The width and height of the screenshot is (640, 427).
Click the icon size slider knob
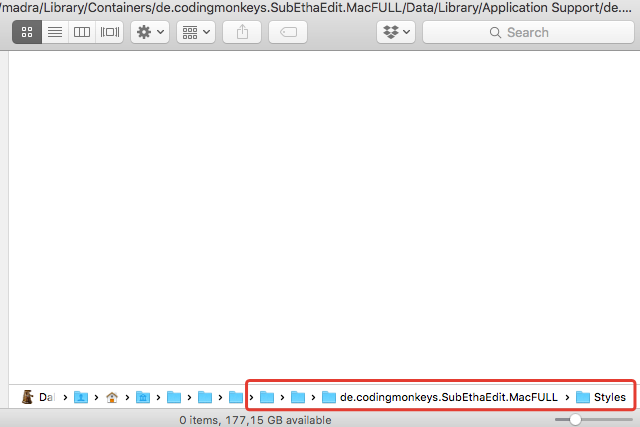click(x=575, y=419)
